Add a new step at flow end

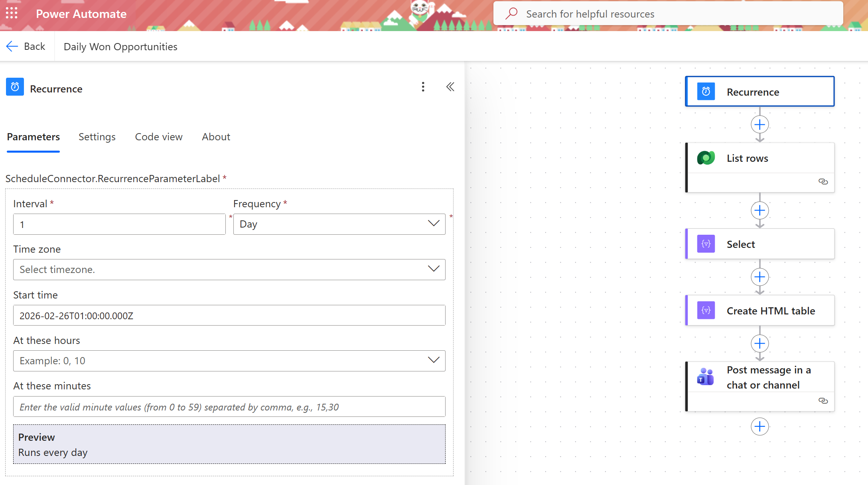pos(759,426)
